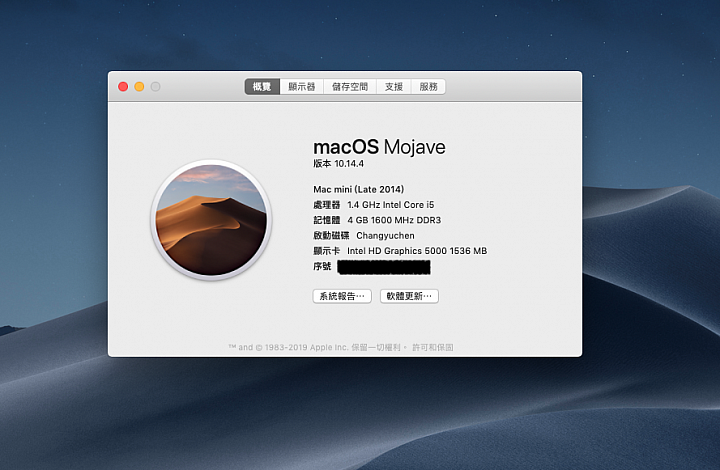720x470 pixels.
Task: Open the 系統報告 button
Action: [342, 296]
